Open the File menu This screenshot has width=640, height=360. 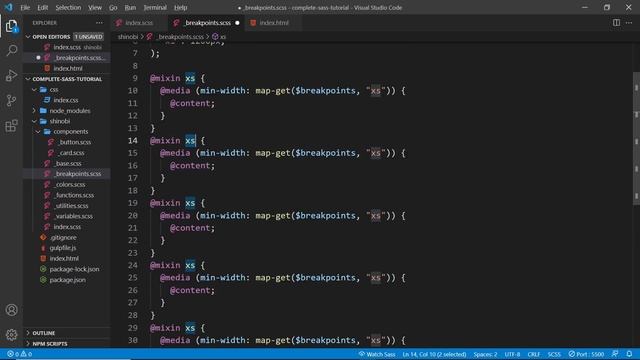tap(25, 7)
